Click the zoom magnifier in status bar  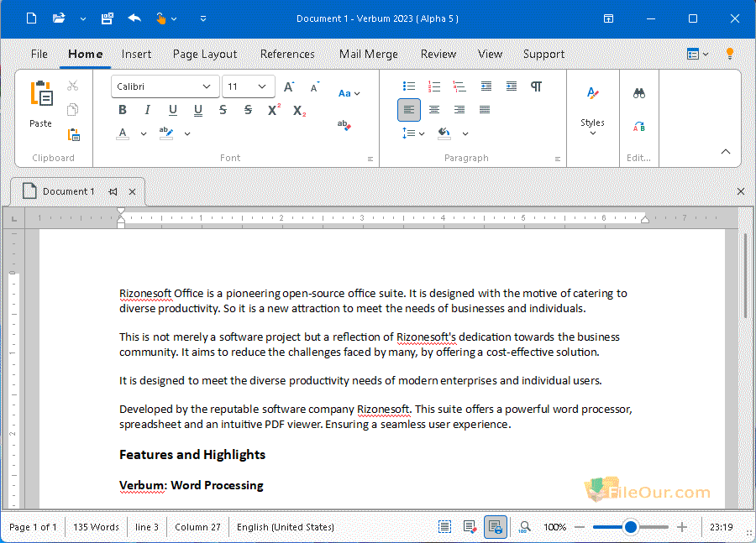tap(524, 527)
